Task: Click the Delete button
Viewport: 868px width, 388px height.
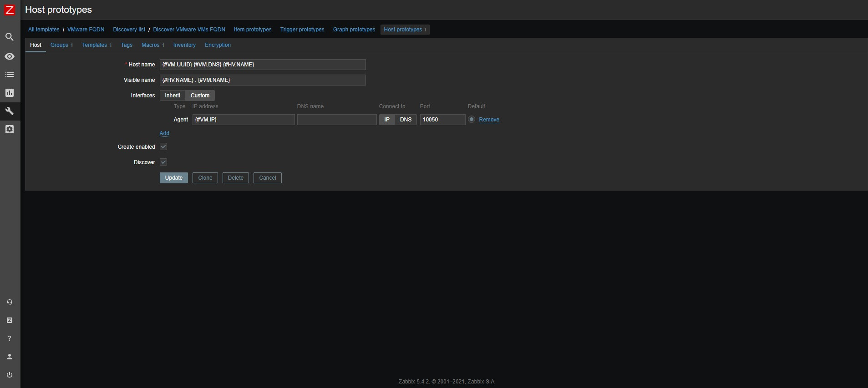Action: [236, 178]
